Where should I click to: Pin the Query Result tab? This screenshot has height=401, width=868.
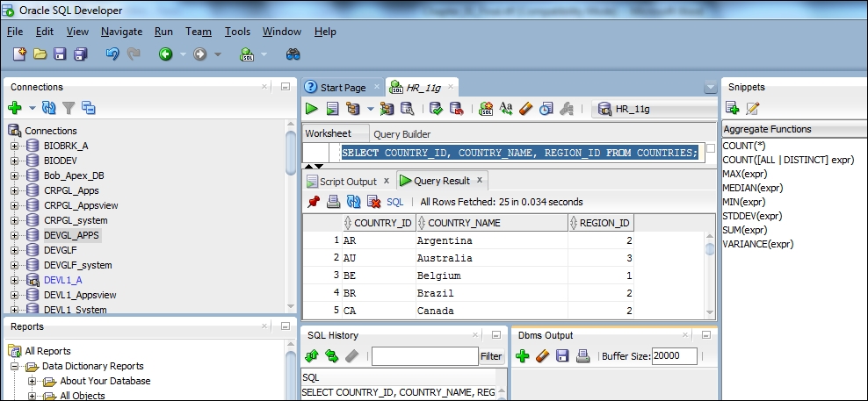314,202
